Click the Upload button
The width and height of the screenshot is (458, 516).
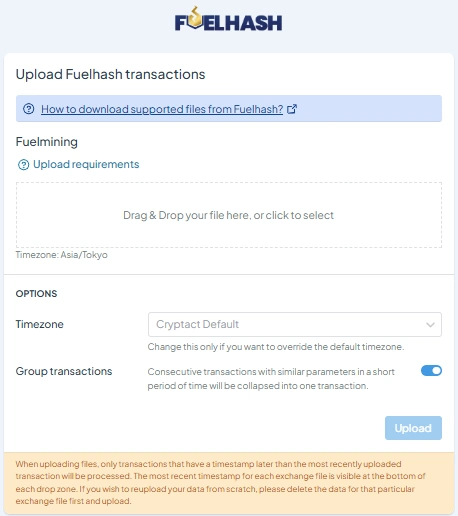point(413,428)
